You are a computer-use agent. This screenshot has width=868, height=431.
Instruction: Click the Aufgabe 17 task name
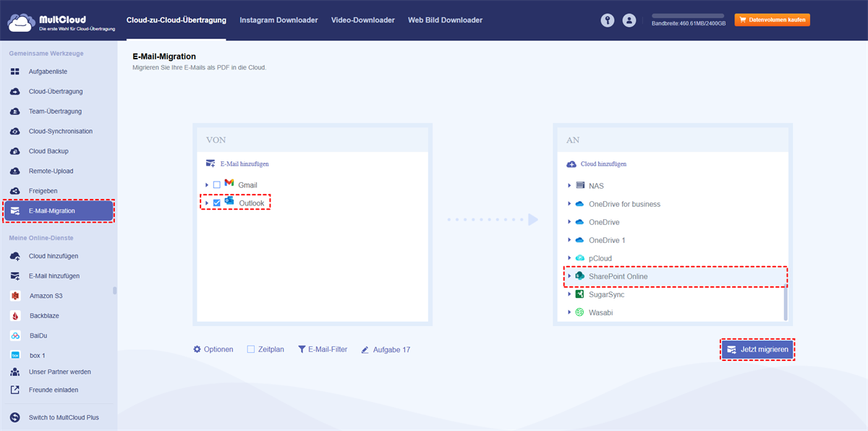pos(391,349)
